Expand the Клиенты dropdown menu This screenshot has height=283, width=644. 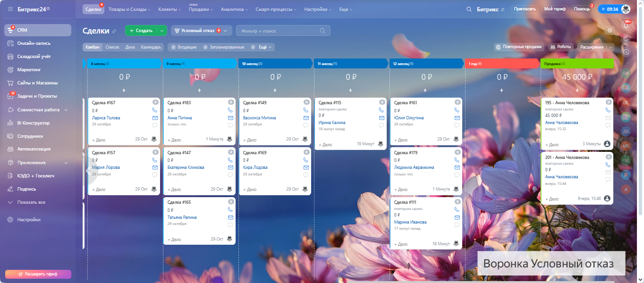coord(169,9)
